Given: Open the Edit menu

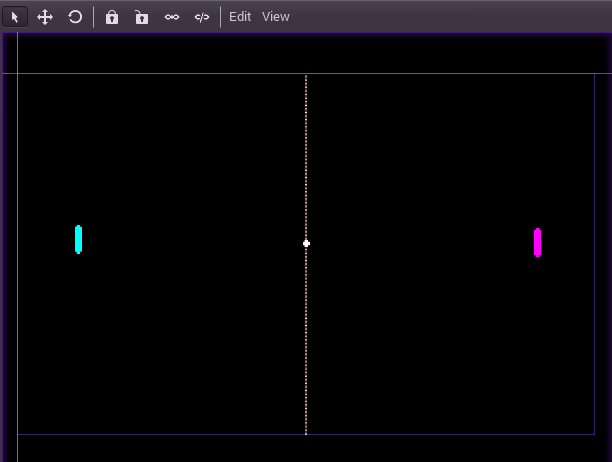Looking at the screenshot, I should point(240,17).
